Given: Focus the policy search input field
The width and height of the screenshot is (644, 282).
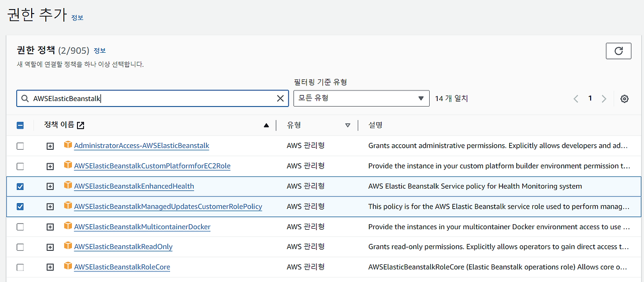Looking at the screenshot, I should pos(152,99).
